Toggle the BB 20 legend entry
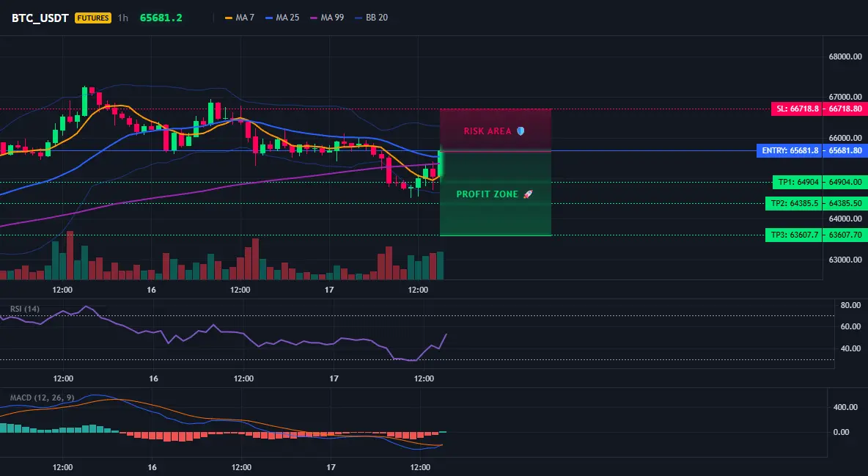Image resolution: width=868 pixels, height=476 pixels. [x=372, y=18]
